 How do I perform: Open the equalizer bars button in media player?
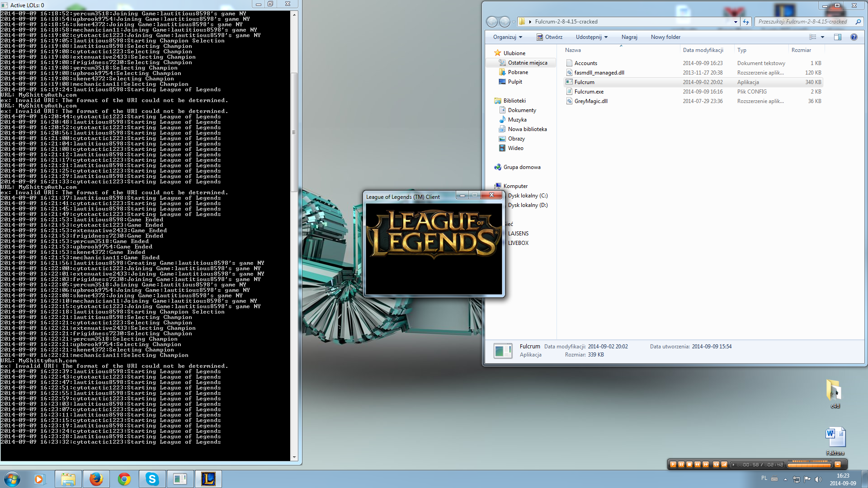point(724,464)
